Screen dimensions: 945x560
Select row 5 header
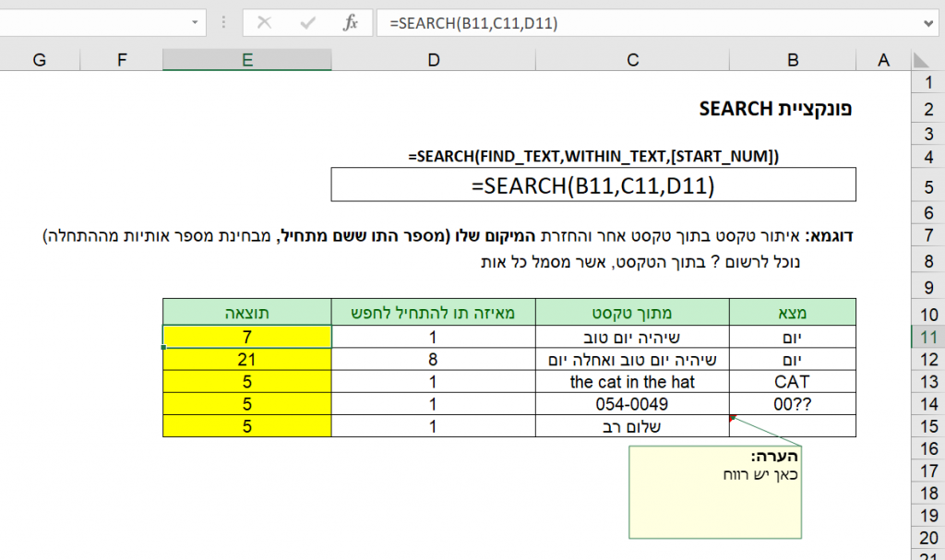tap(928, 187)
